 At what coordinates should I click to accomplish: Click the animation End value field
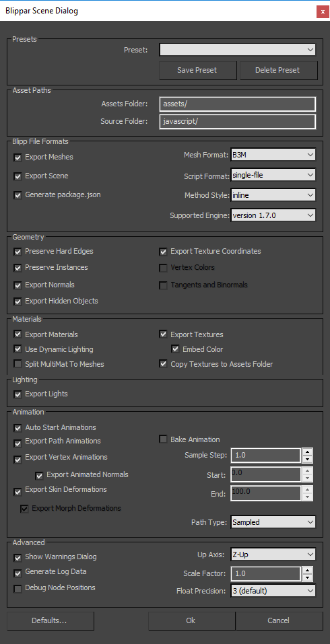point(265,493)
